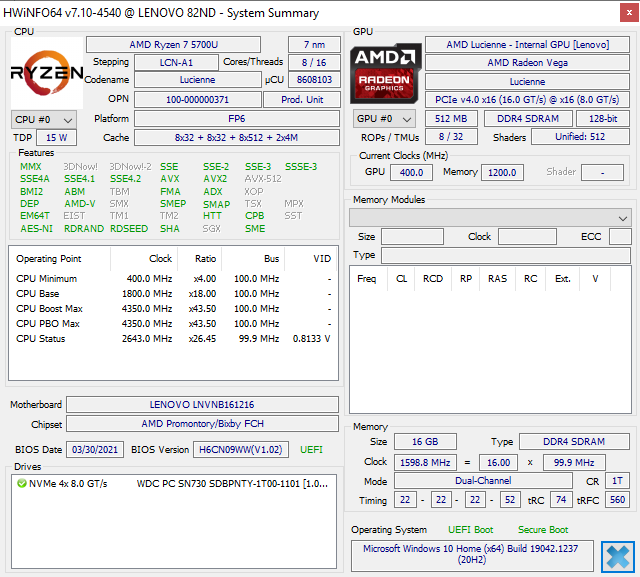
Task: Select the CPU Minimum row
Action: pos(173,279)
